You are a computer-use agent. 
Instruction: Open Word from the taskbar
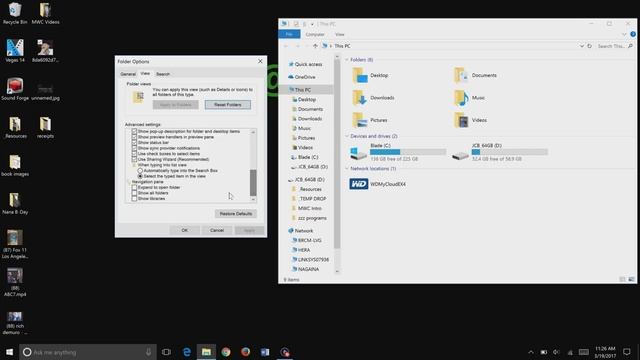pyautogui.click(x=265, y=352)
